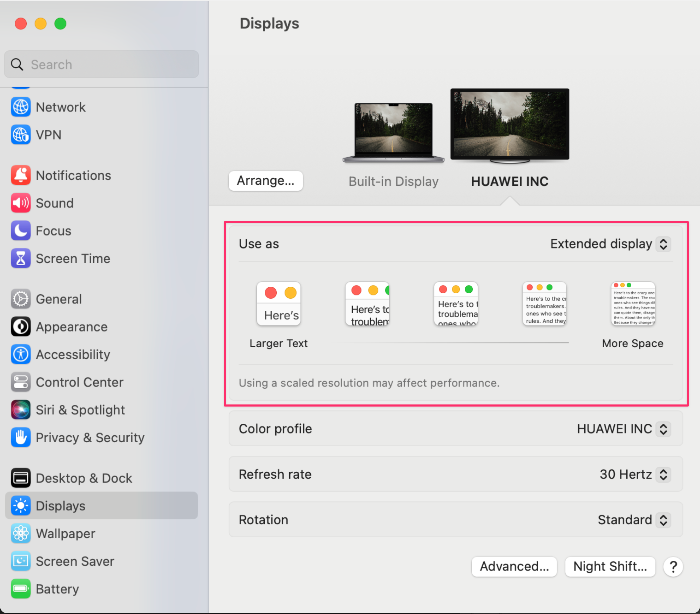700x614 pixels.
Task: Select the More Space resolution thumbnail
Action: tap(633, 303)
